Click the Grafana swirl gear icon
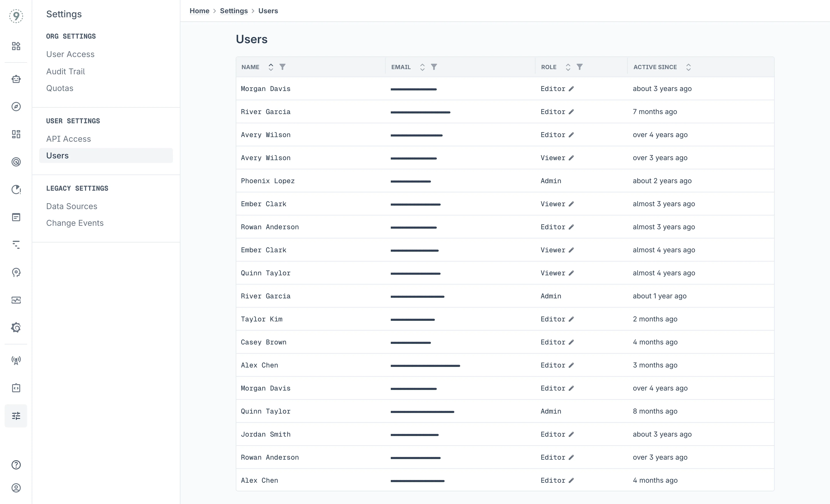The image size is (830, 504). coord(16,327)
